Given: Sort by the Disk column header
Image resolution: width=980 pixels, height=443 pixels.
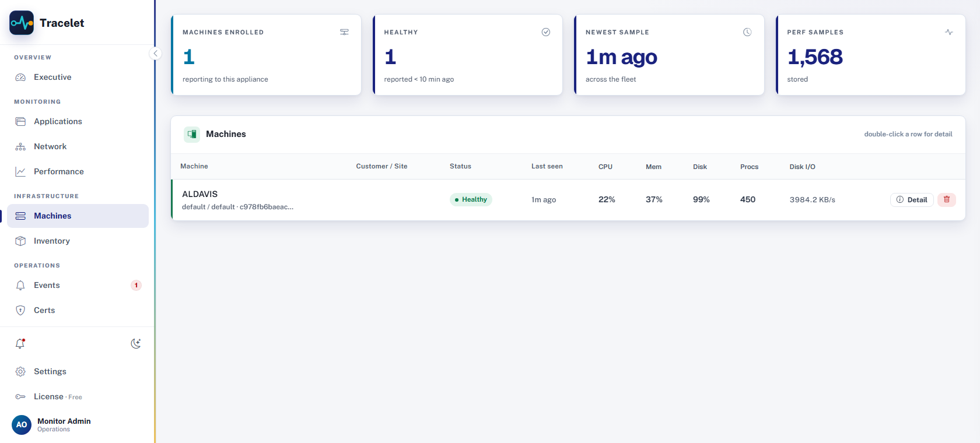Looking at the screenshot, I should (x=700, y=167).
